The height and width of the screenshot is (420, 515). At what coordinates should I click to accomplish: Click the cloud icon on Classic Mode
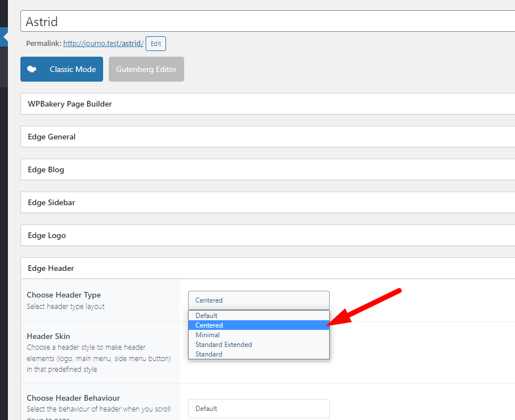point(32,69)
